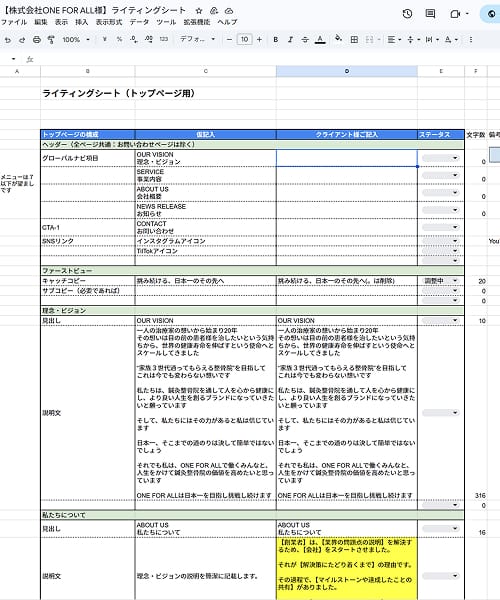The image size is (500, 600).
Task: Open the text color picker
Action: 320,39
